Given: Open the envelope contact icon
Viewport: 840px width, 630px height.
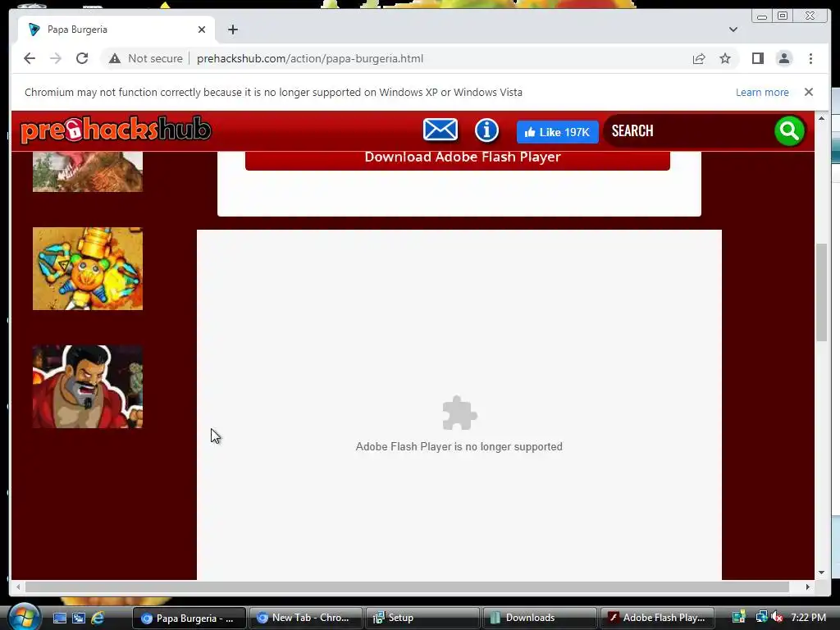Looking at the screenshot, I should pyautogui.click(x=441, y=130).
